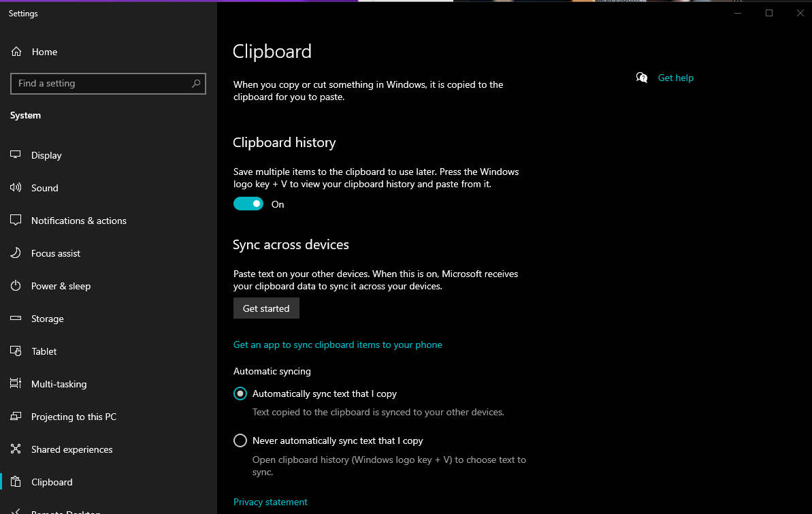Image resolution: width=812 pixels, height=514 pixels.
Task: Click the Find a setting search box
Action: (x=102, y=84)
